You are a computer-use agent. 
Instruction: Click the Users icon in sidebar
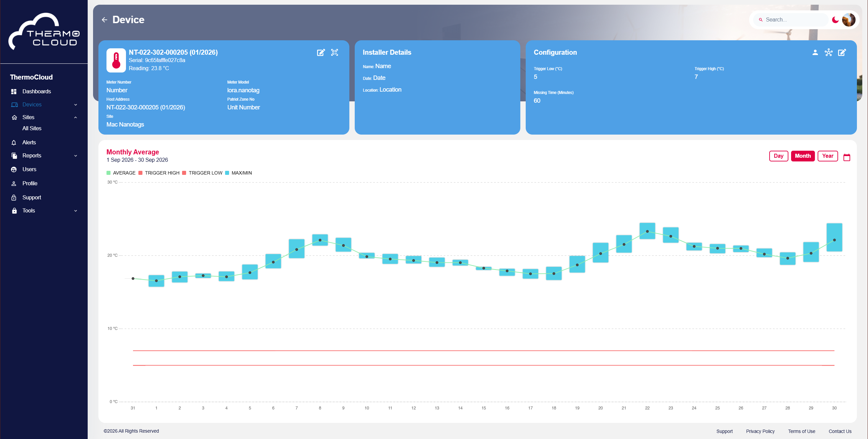[x=14, y=170]
